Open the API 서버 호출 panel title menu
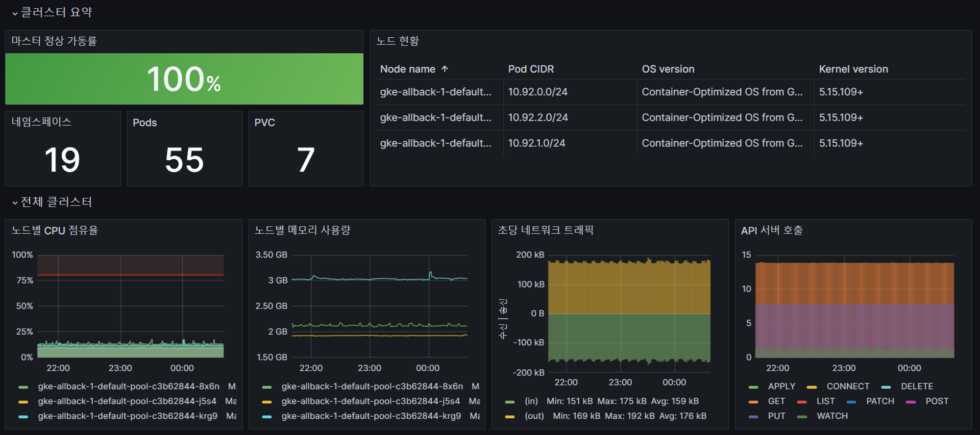Image resolution: width=980 pixels, height=435 pixels. 772,230
